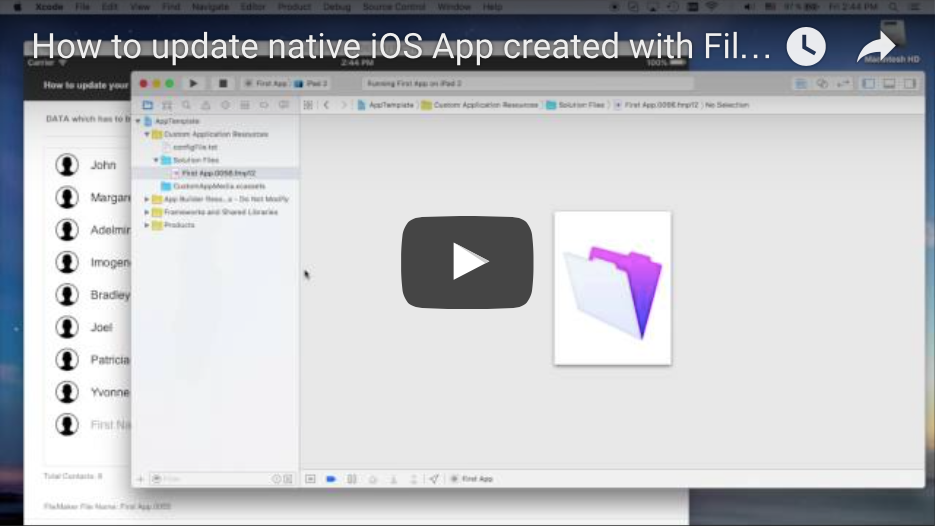
Task: Collapse the Custom Application Resources group
Action: click(147, 134)
